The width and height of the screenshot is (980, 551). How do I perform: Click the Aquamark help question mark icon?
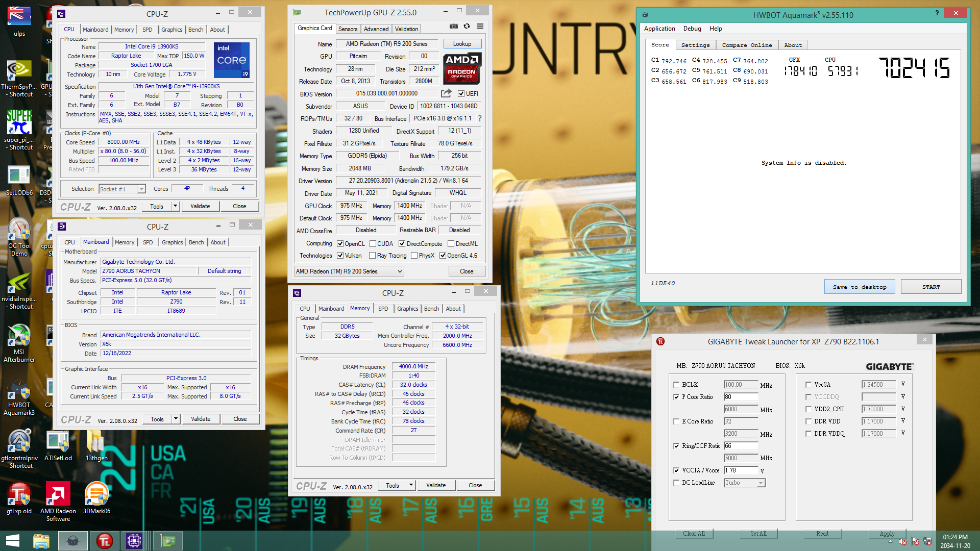[x=937, y=13]
